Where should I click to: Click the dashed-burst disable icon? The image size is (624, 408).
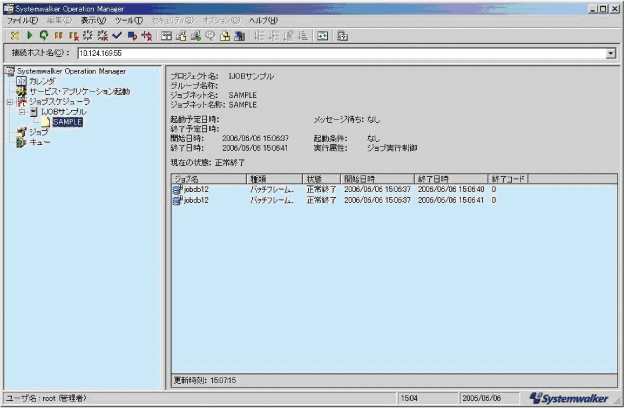click(88, 36)
